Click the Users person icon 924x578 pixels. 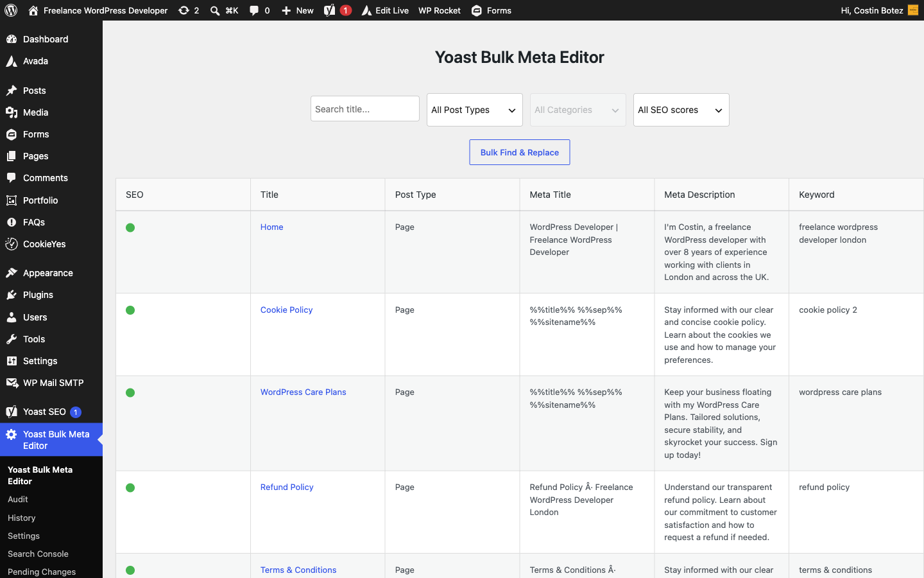[x=12, y=317]
